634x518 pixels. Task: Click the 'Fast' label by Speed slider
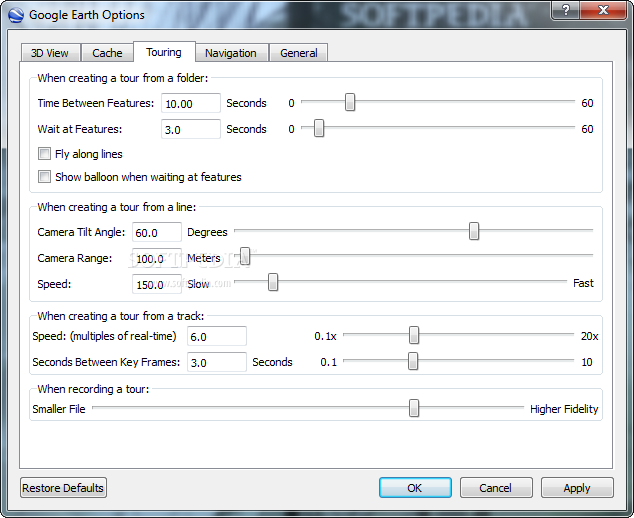583,283
